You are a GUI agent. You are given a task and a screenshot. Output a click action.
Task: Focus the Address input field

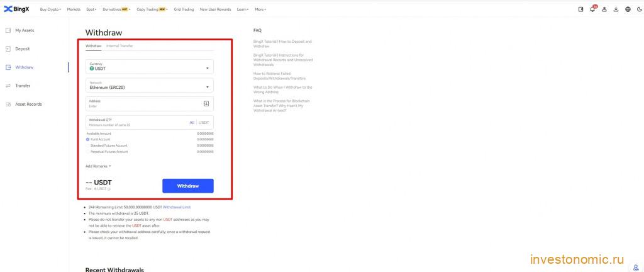pyautogui.click(x=150, y=104)
